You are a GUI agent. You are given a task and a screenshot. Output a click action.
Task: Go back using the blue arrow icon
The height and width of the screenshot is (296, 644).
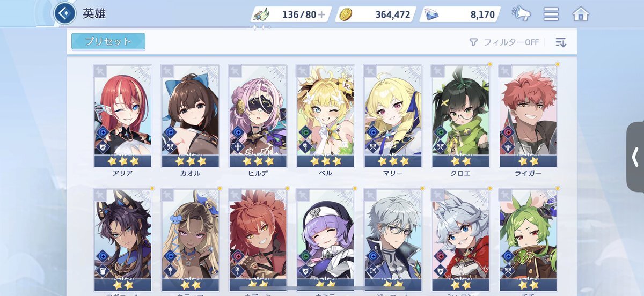pos(65,13)
